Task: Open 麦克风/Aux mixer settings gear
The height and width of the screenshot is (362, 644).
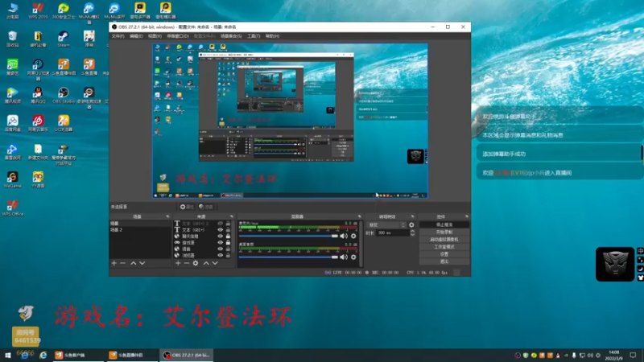Action: [x=353, y=236]
